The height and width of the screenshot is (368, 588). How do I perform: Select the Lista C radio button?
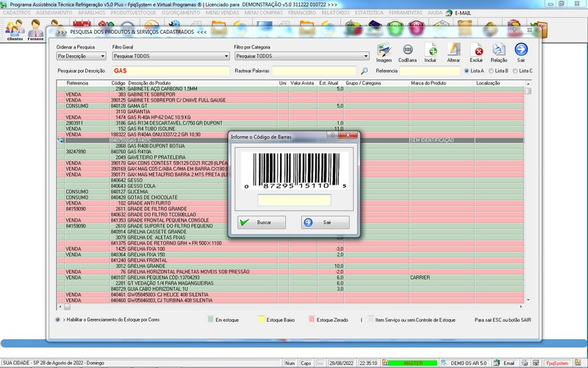coord(515,71)
